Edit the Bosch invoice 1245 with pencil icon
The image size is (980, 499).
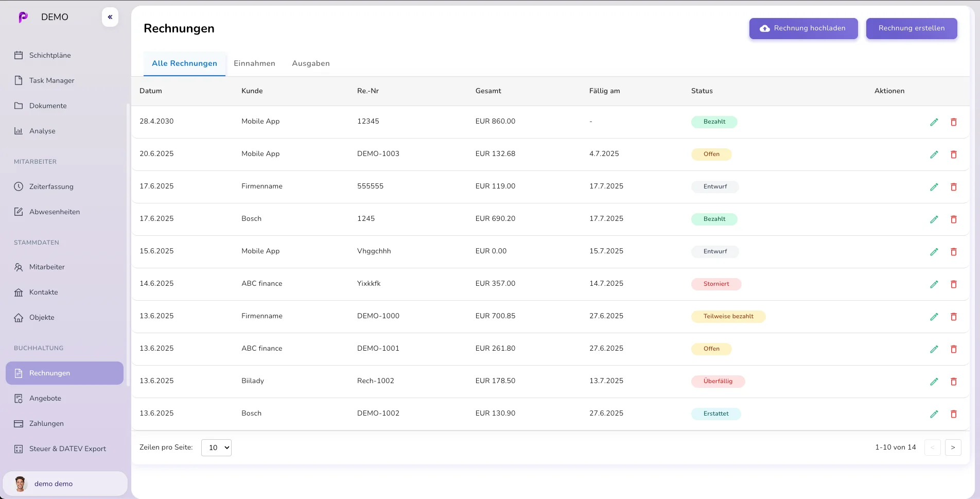coord(934,219)
